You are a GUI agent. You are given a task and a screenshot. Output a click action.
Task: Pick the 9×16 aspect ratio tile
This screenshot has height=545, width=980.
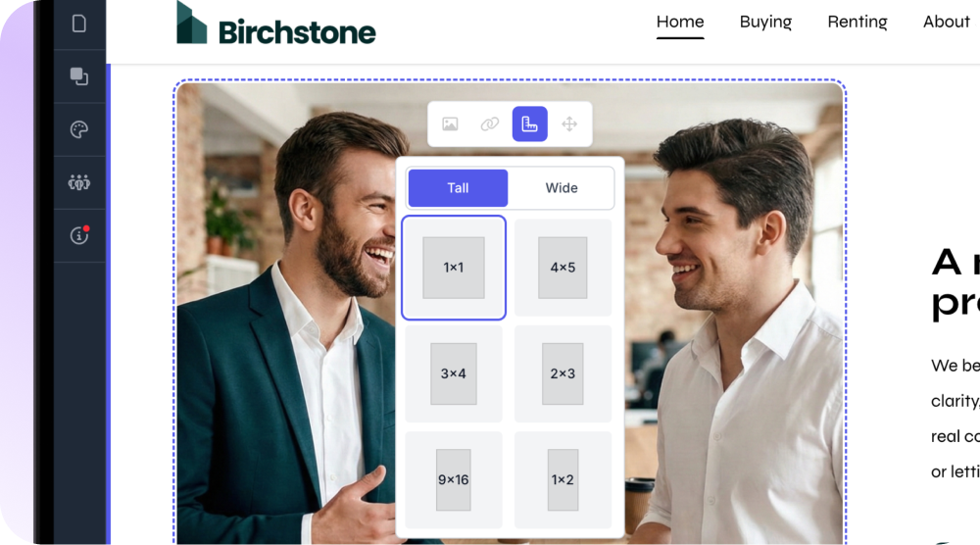tap(454, 480)
